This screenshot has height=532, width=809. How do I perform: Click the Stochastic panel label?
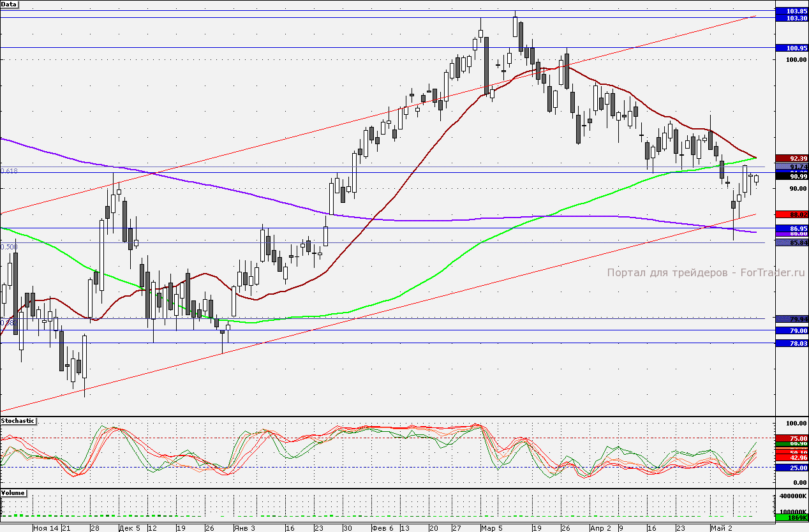tap(18, 421)
